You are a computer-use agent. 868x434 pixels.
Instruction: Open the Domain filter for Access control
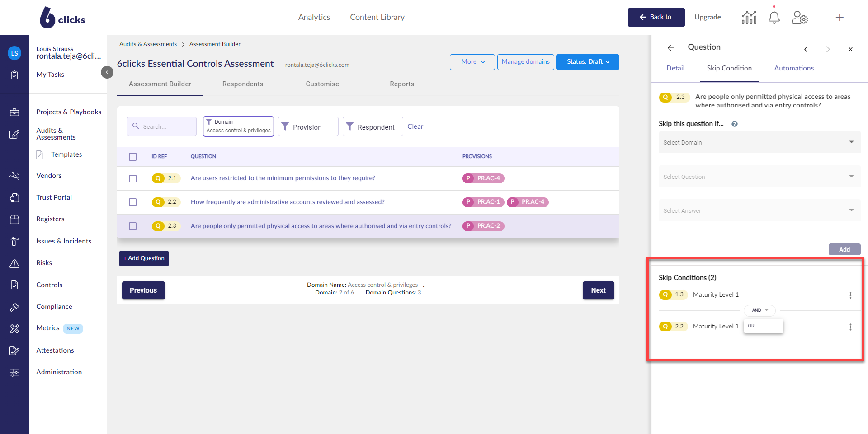point(238,126)
